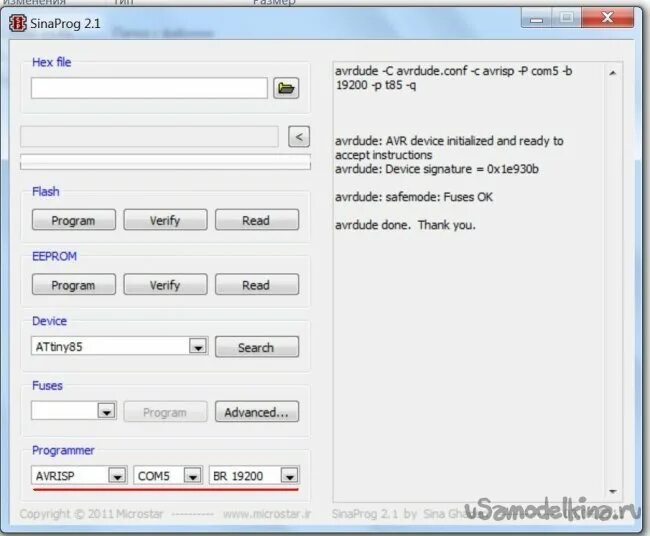Click the SinaProg title bar logo icon
Image resolution: width=650 pixels, height=536 pixels.
18,23
